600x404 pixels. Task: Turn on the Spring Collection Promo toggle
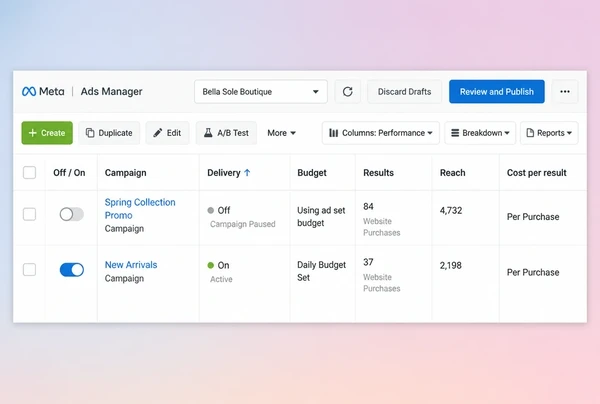point(72,214)
